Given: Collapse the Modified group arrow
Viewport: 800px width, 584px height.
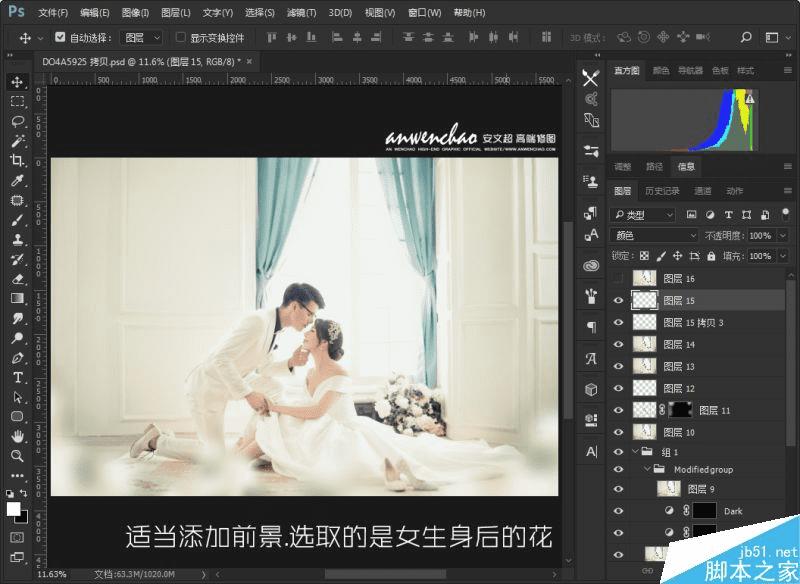Looking at the screenshot, I should click(647, 469).
